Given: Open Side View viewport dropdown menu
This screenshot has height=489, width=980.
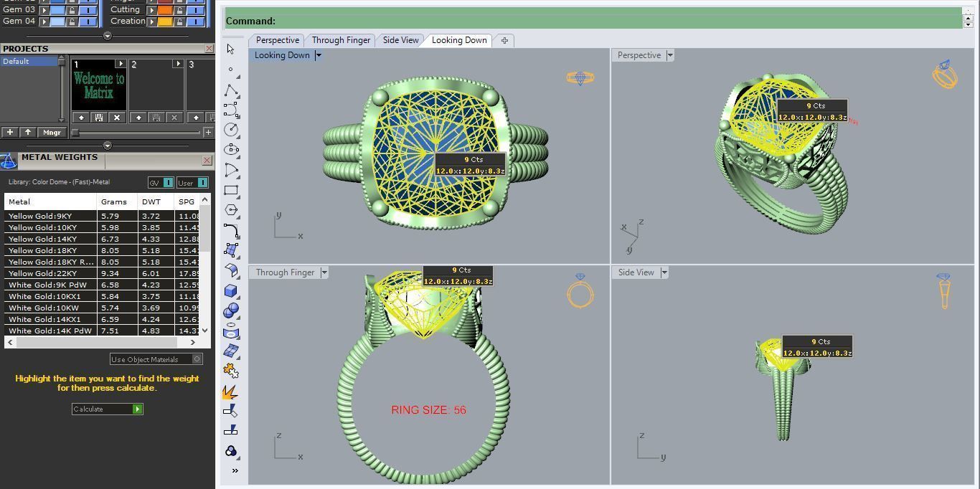Looking at the screenshot, I should [x=664, y=272].
